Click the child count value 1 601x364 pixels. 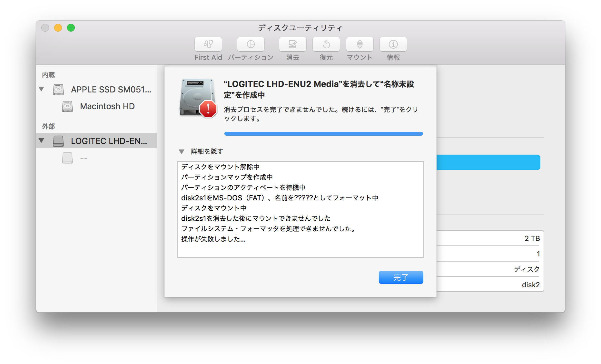pyautogui.click(x=538, y=254)
